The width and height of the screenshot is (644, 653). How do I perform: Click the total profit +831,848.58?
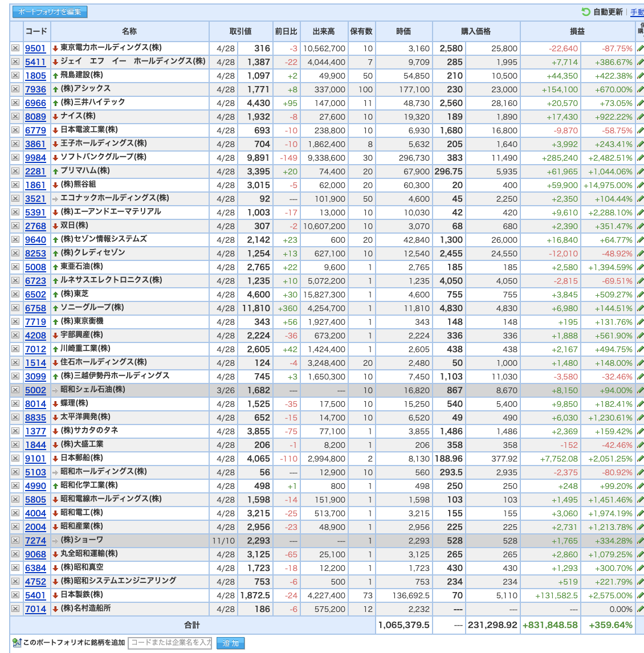pos(551,625)
